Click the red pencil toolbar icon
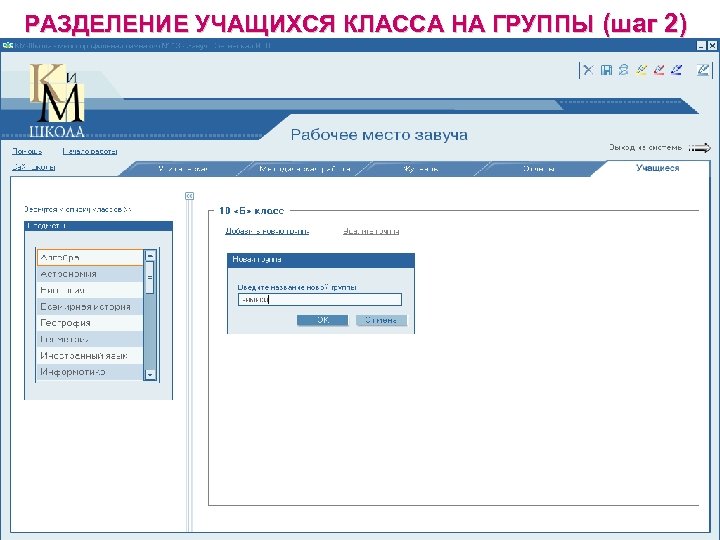This screenshot has height=540, width=720. (x=658, y=70)
